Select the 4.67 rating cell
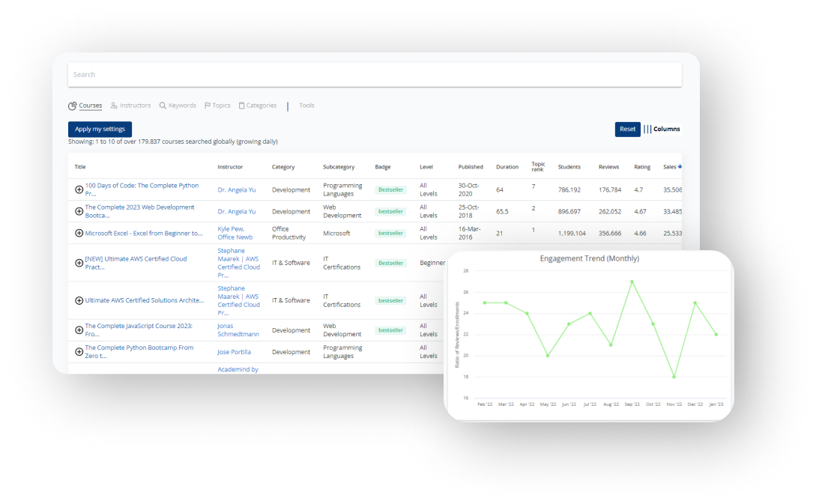Image resolution: width=816 pixels, height=504 pixels. pyautogui.click(x=640, y=212)
